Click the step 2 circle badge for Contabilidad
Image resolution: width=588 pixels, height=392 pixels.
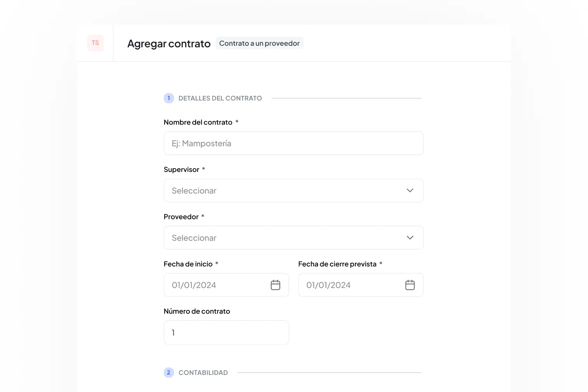(169, 372)
